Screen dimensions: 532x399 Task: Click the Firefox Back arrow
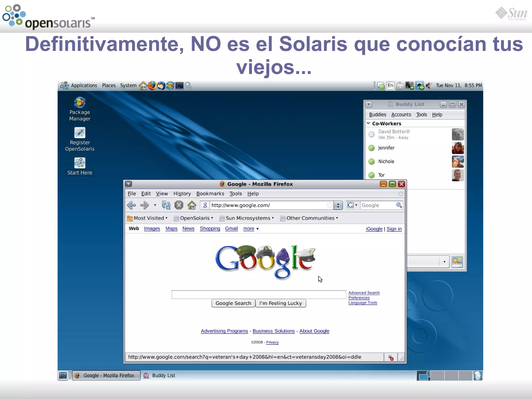tap(131, 205)
